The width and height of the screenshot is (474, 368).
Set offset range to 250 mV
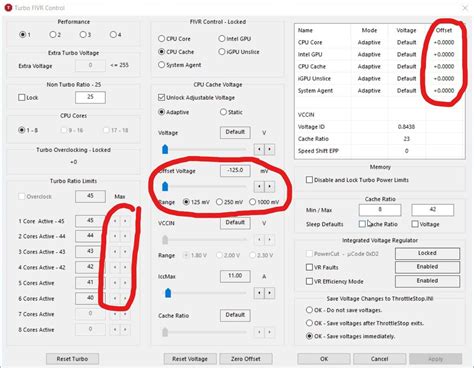(219, 202)
